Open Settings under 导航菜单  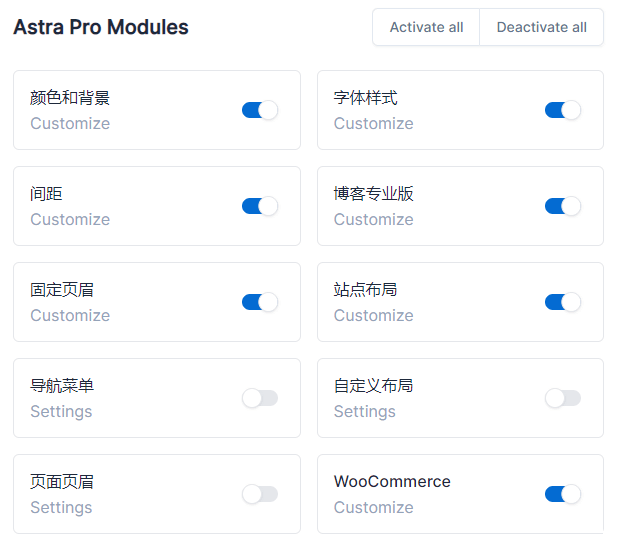(61, 412)
